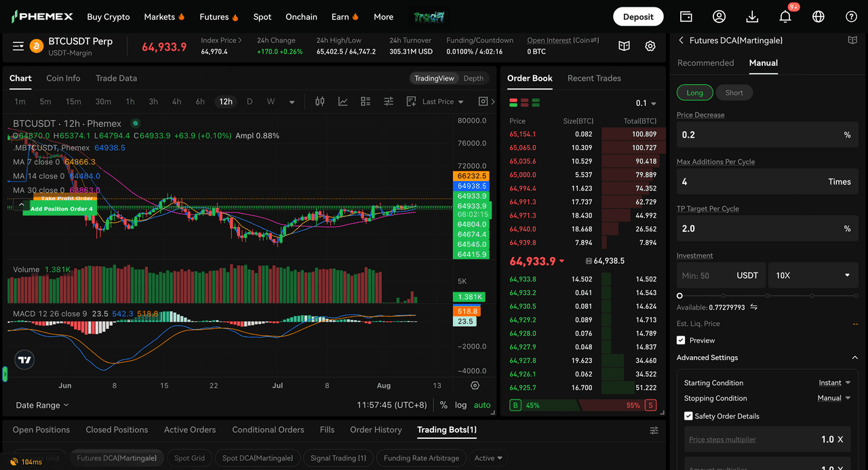Select the Short direction option
Screen dimensions: 868x470
point(734,92)
